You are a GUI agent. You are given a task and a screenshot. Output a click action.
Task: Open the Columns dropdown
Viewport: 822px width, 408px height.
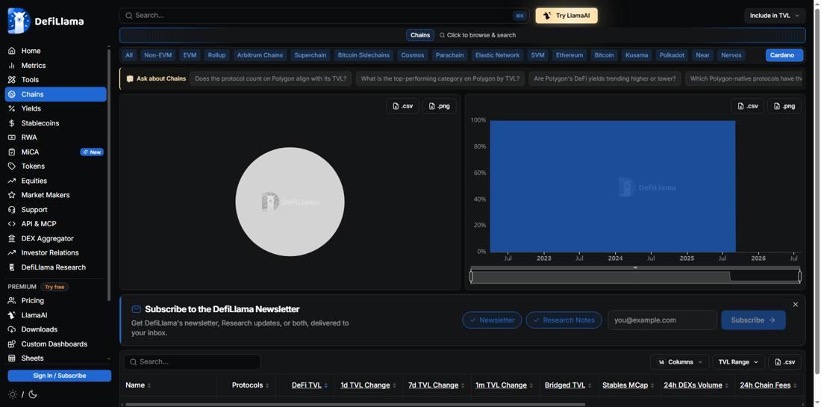click(x=679, y=362)
